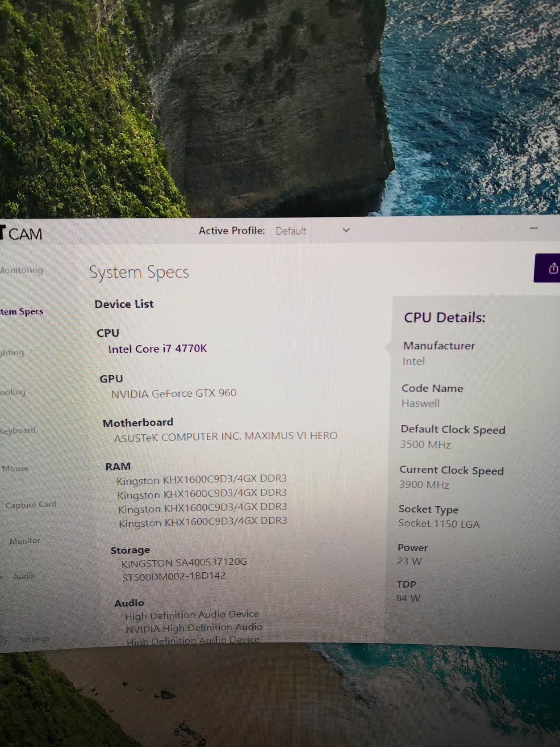560x747 pixels.
Task: Select System Specs in the sidebar
Action: click(22, 311)
